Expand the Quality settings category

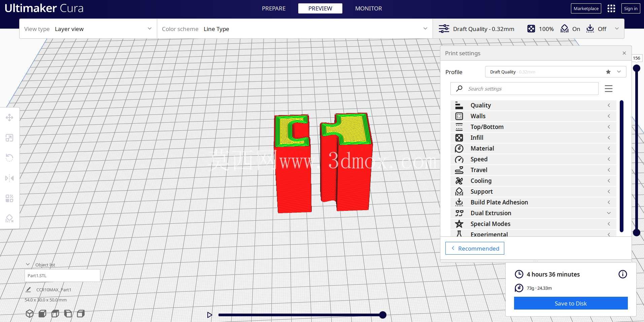coord(533,105)
